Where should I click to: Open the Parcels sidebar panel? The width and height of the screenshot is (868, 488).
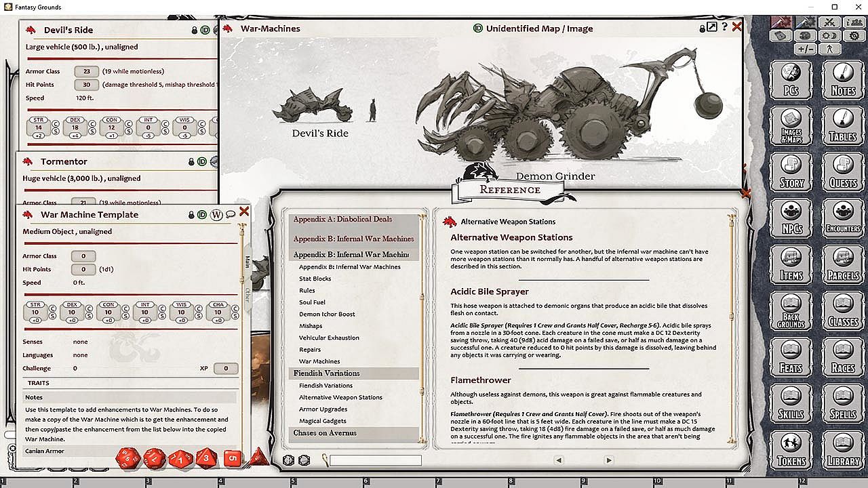tap(843, 264)
